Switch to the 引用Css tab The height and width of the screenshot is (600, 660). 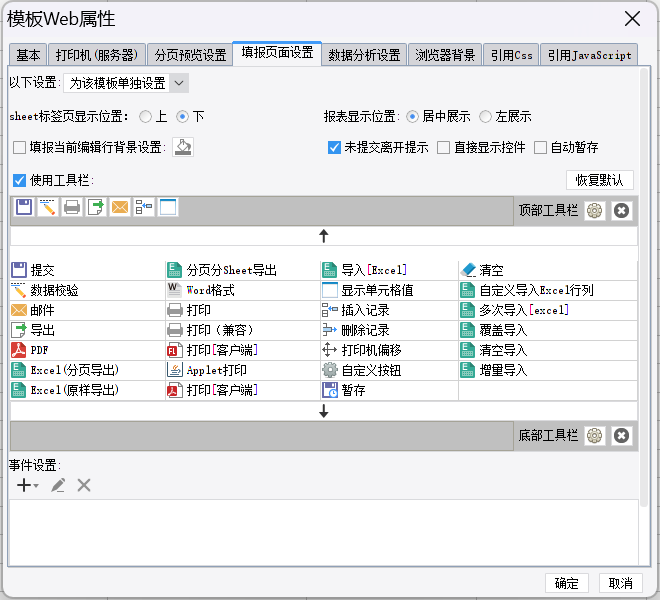click(511, 55)
